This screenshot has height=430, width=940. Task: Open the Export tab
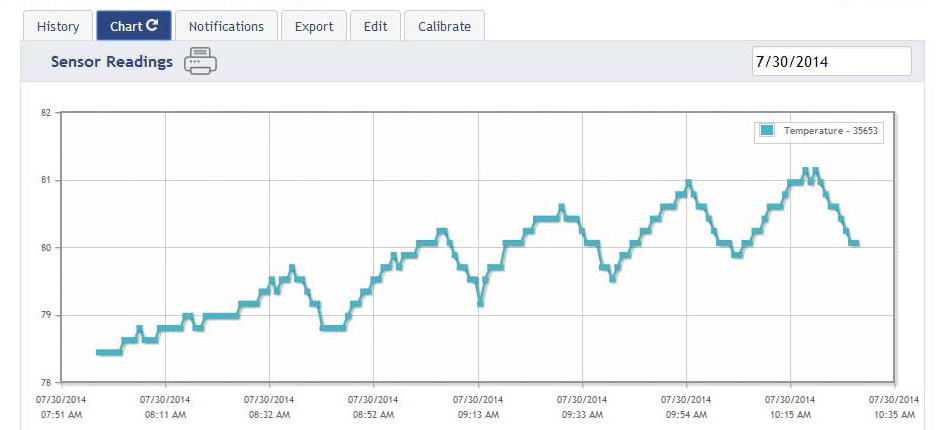click(x=314, y=26)
